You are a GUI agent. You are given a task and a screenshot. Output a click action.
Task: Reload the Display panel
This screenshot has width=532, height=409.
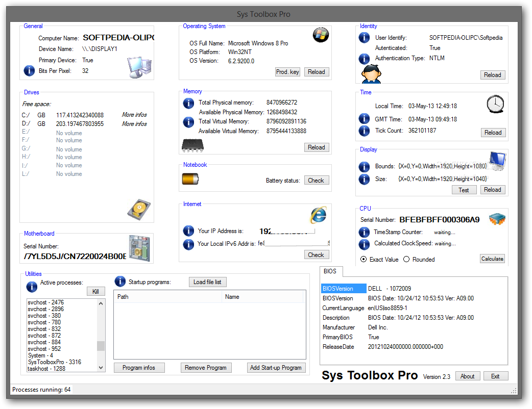click(493, 190)
